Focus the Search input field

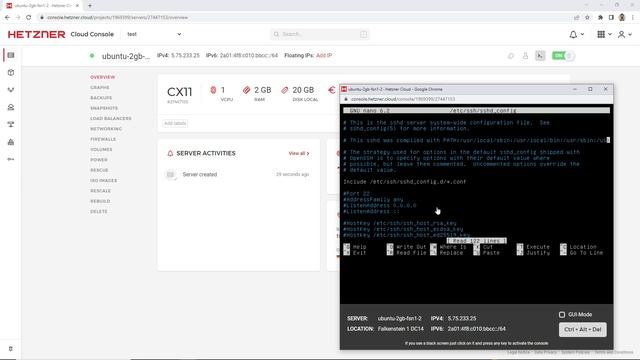(320, 34)
